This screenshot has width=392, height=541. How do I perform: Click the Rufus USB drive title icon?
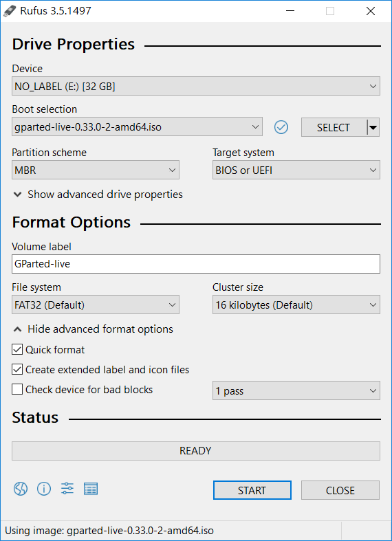pyautogui.click(x=10, y=11)
